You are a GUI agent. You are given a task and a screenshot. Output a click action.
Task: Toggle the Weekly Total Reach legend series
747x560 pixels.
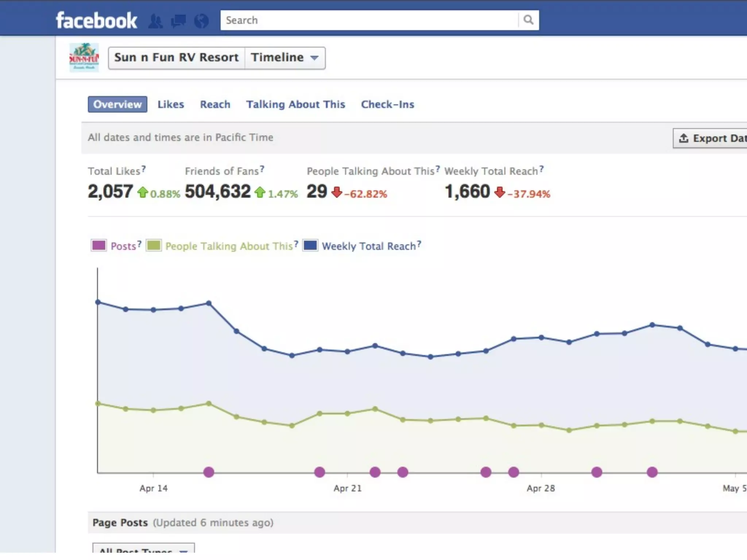[368, 246]
